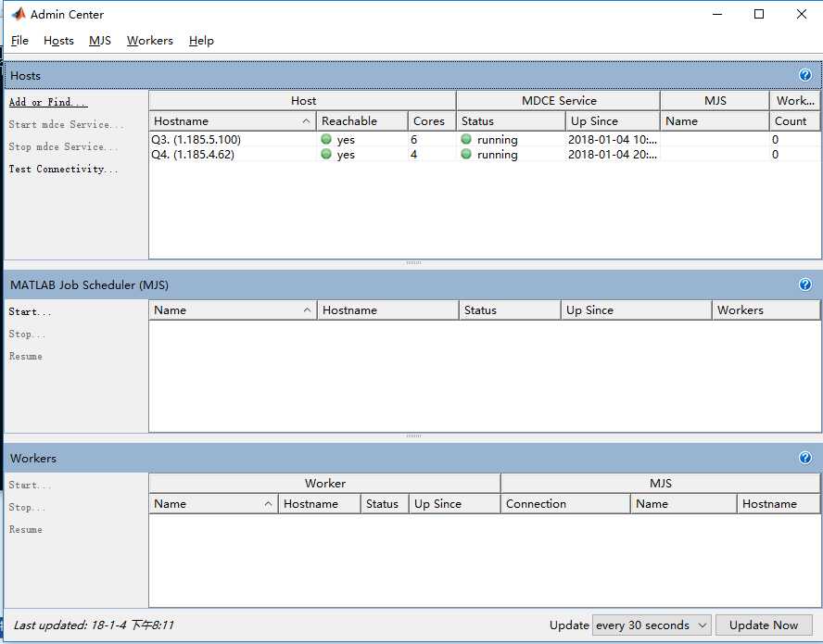Click green running status icon for Q4
The image size is (823, 644).
point(466,154)
